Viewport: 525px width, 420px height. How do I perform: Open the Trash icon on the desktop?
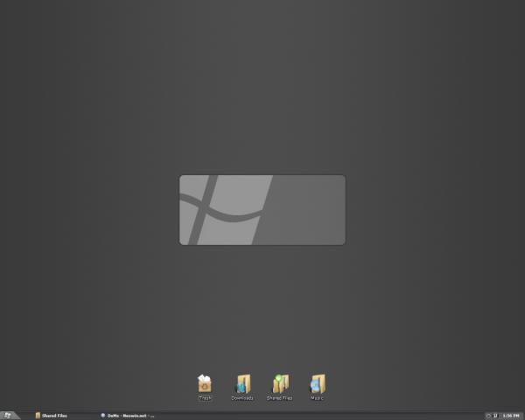pos(205,384)
